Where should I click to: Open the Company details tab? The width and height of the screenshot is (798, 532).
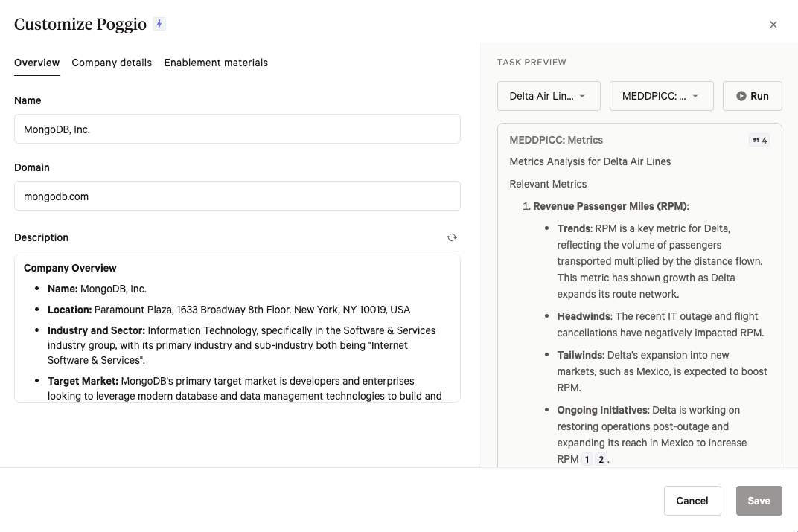point(112,63)
